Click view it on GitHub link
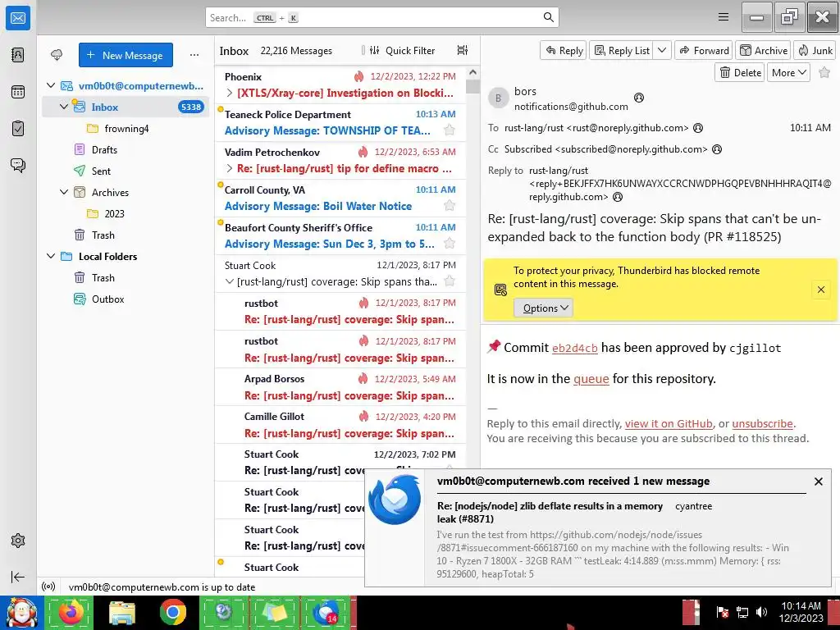Screen dimensions: 840x630 (669, 423)
